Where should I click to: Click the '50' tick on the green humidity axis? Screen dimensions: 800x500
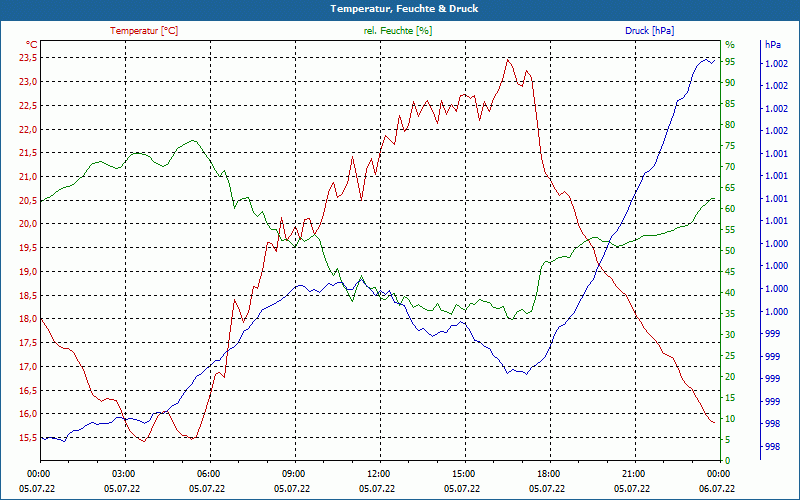[730, 251]
